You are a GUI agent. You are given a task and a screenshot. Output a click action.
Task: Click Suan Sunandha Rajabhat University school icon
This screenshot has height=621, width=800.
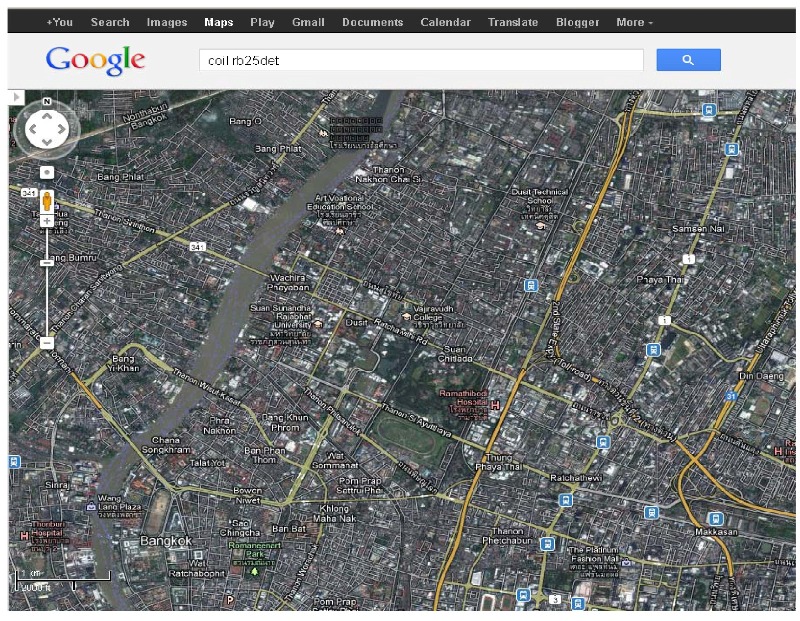pos(318,325)
